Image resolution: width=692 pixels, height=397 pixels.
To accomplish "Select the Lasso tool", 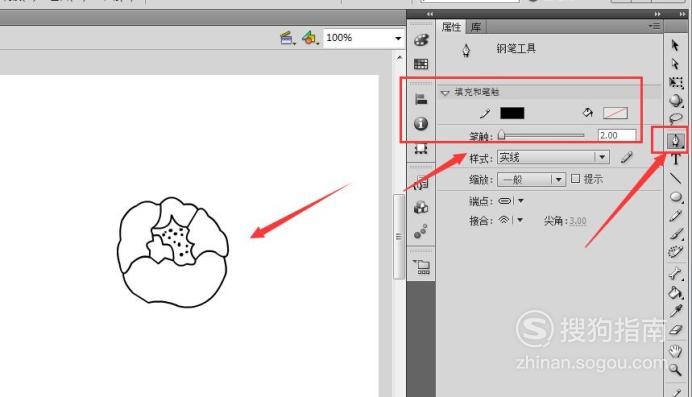I will (676, 118).
